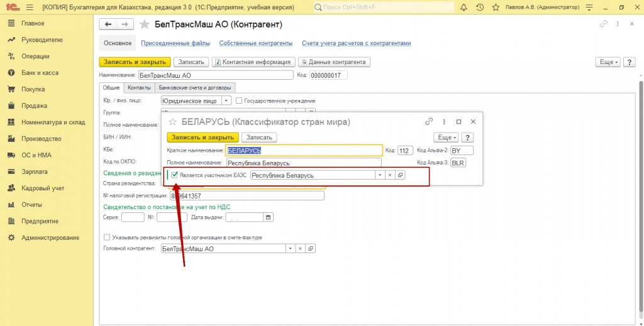
Task: Open Производство section
Action: pyautogui.click(x=42, y=139)
